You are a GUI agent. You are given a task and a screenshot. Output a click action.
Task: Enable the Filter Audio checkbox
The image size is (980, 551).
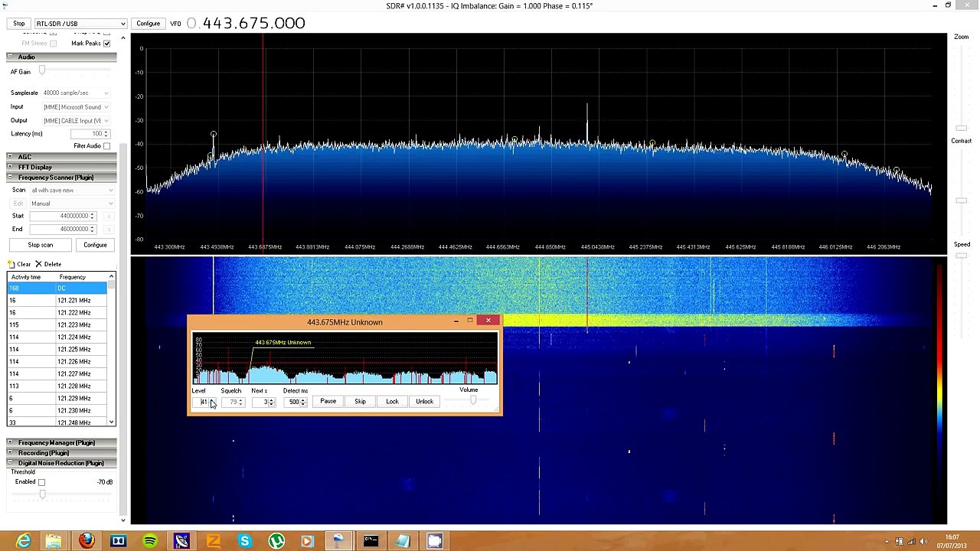(106, 146)
